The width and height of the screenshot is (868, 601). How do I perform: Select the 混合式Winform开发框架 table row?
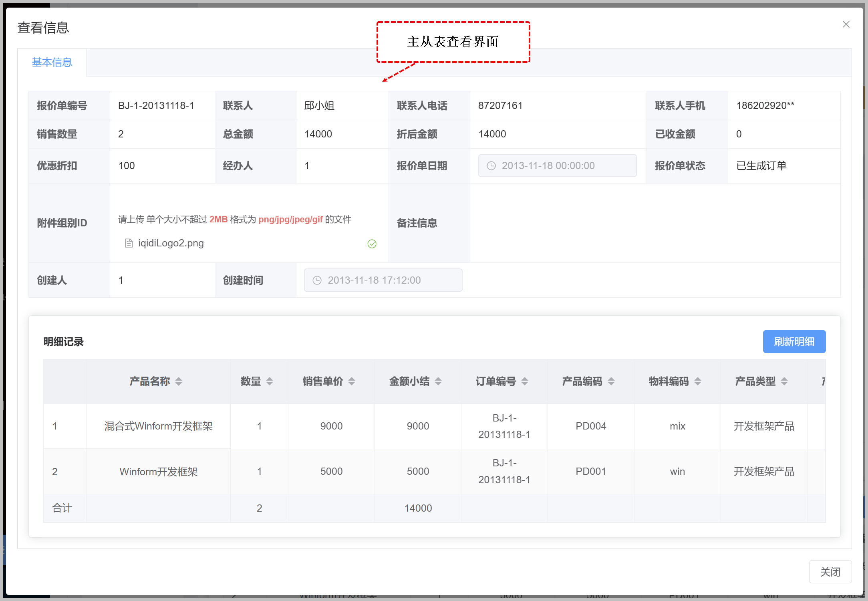[158, 426]
